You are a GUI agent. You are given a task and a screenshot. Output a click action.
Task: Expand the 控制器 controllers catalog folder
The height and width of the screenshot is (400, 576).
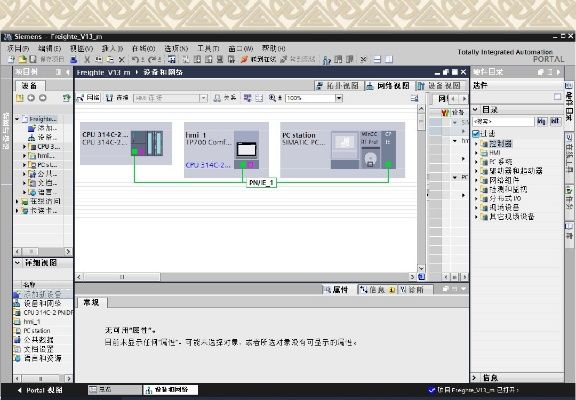coord(476,144)
